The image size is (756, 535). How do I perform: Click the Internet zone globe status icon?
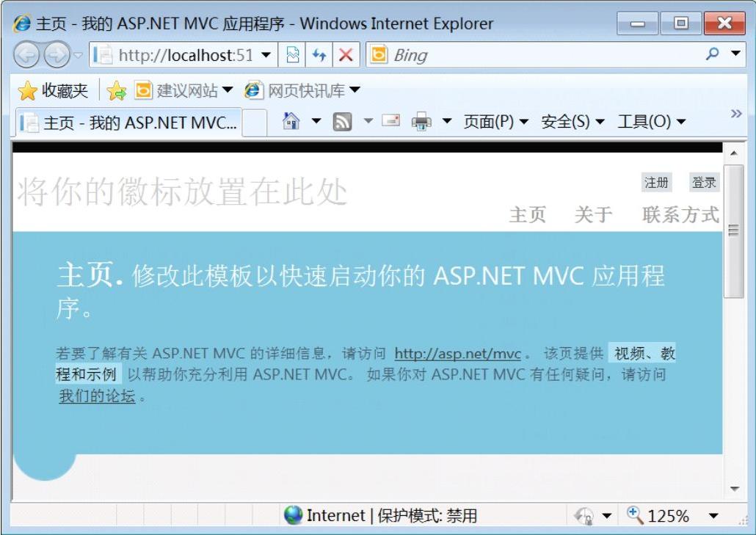click(x=293, y=515)
